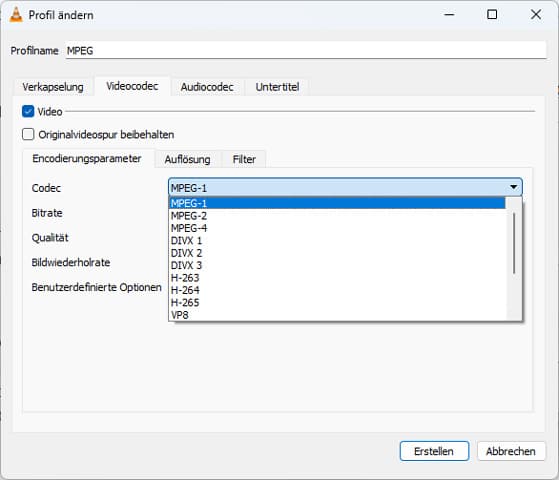This screenshot has height=480, width=559.
Task: Choose MPEG-2 from the codec list
Action: click(x=337, y=216)
